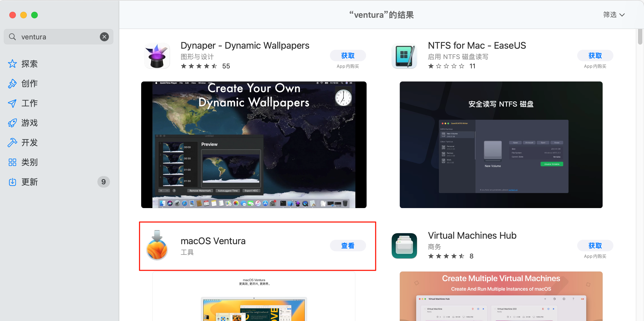Open Dynaper - Dynamic Wallpapers title
This screenshot has height=321, width=644.
245,45
